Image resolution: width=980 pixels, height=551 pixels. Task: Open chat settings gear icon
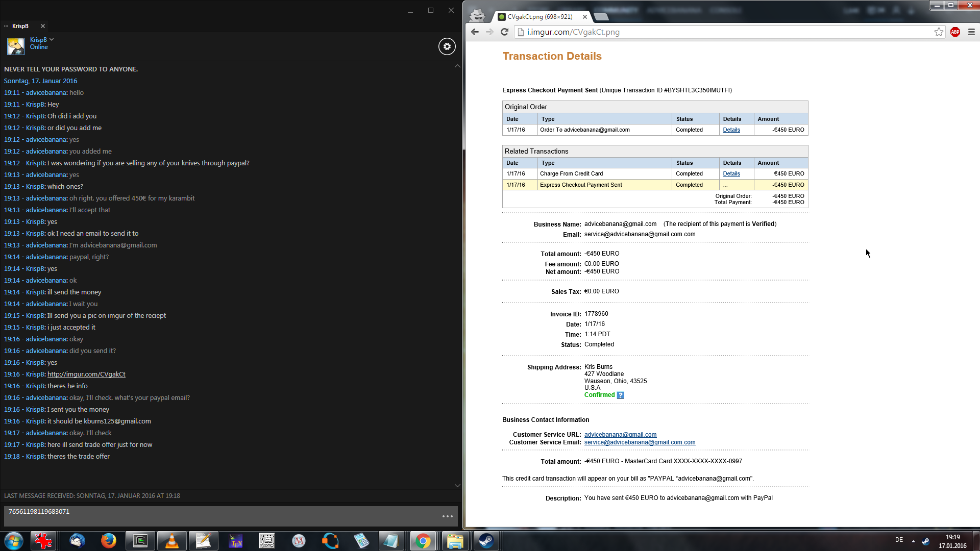point(447,46)
